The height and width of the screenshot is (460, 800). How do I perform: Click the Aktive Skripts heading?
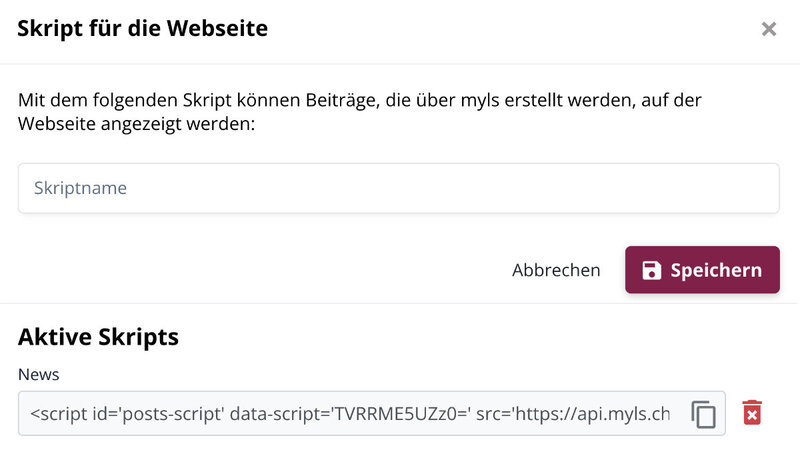[98, 337]
